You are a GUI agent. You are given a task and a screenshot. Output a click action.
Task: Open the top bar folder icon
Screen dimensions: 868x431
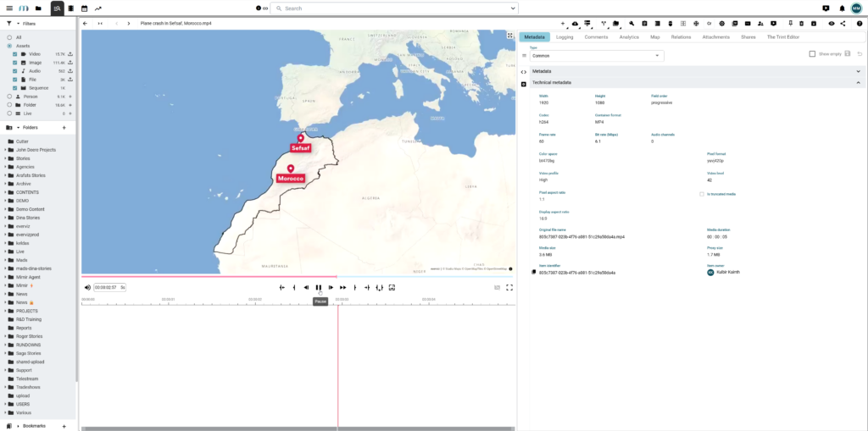pos(38,8)
